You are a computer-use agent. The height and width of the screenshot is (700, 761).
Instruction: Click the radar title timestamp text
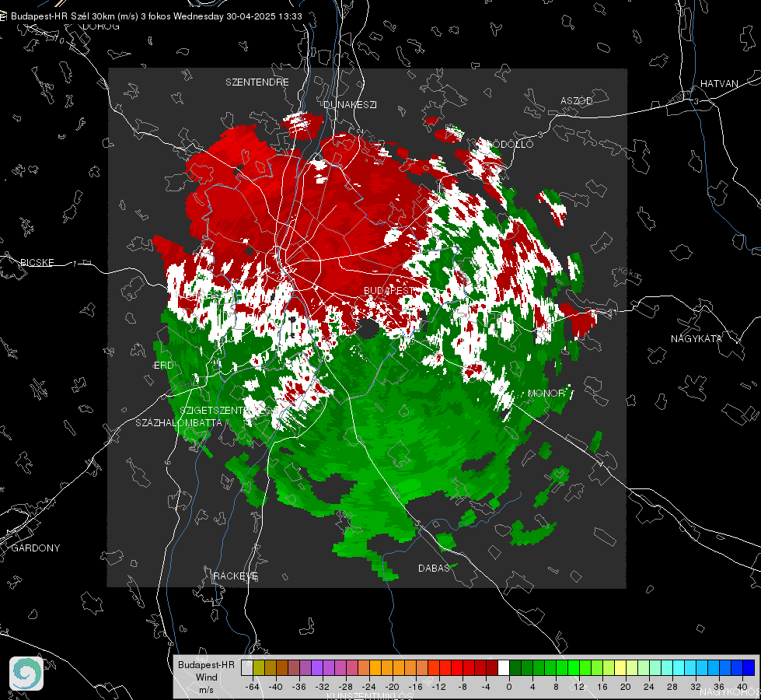(156, 16)
